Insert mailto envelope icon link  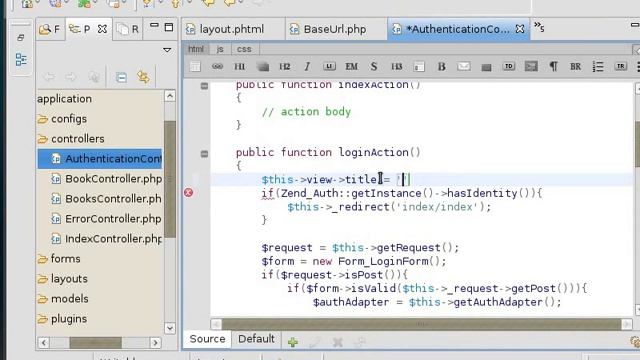point(464,66)
